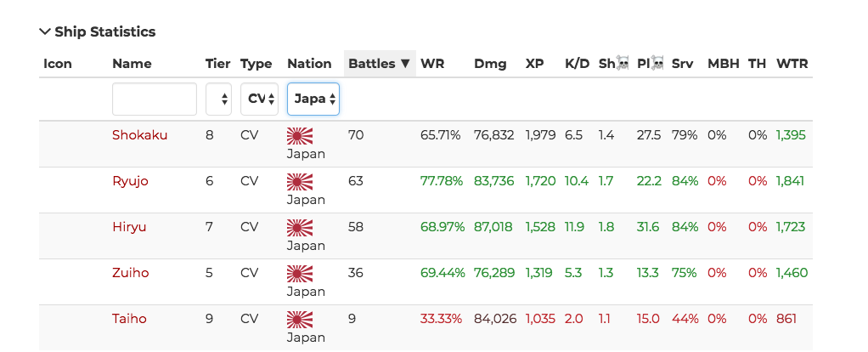Viewport: 868px width, 352px height.
Task: Open the Hiryu ship link
Action: pos(130,227)
